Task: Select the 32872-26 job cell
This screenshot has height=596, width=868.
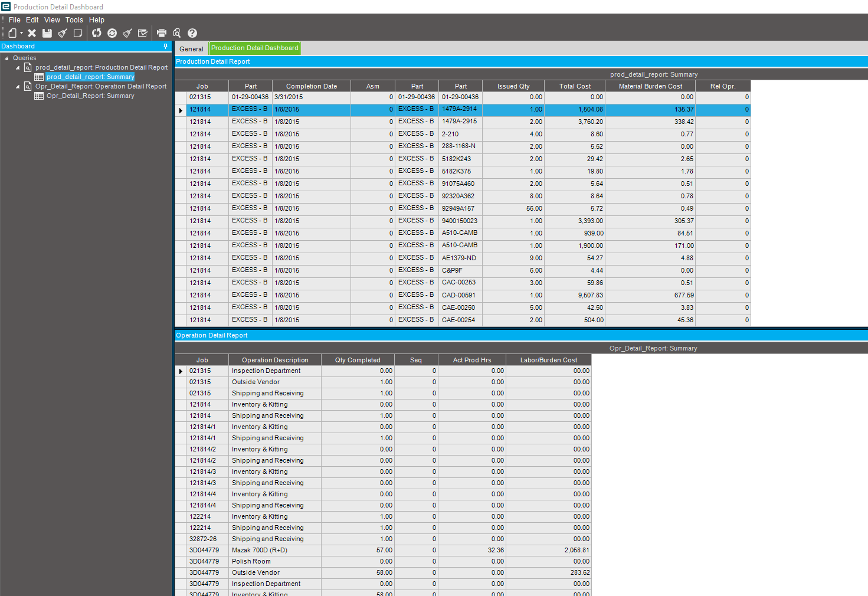Action: point(208,539)
